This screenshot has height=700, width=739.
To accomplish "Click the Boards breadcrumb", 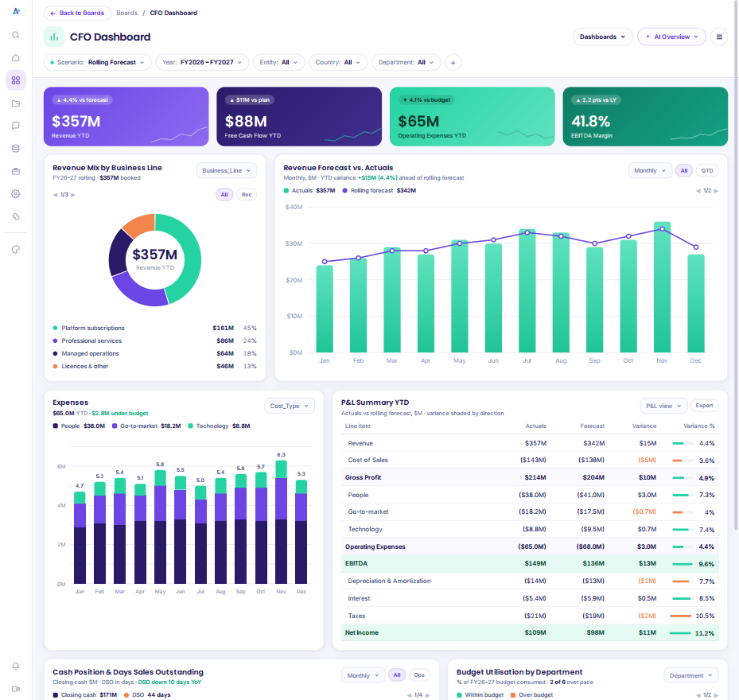I will (x=126, y=13).
